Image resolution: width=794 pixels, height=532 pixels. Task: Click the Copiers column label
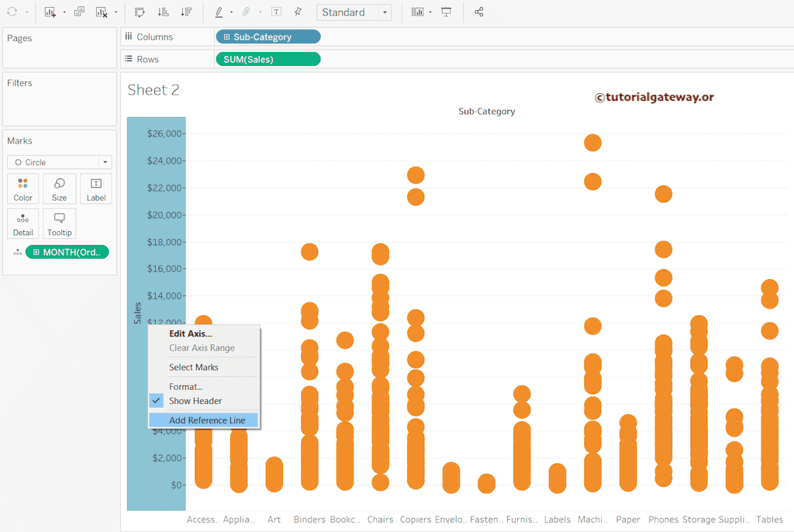coord(416,520)
